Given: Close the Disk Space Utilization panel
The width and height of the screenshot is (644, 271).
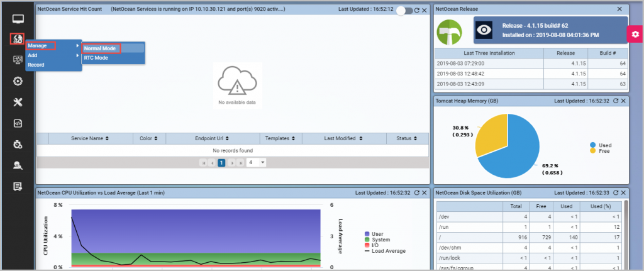Looking at the screenshot, I should click(623, 192).
